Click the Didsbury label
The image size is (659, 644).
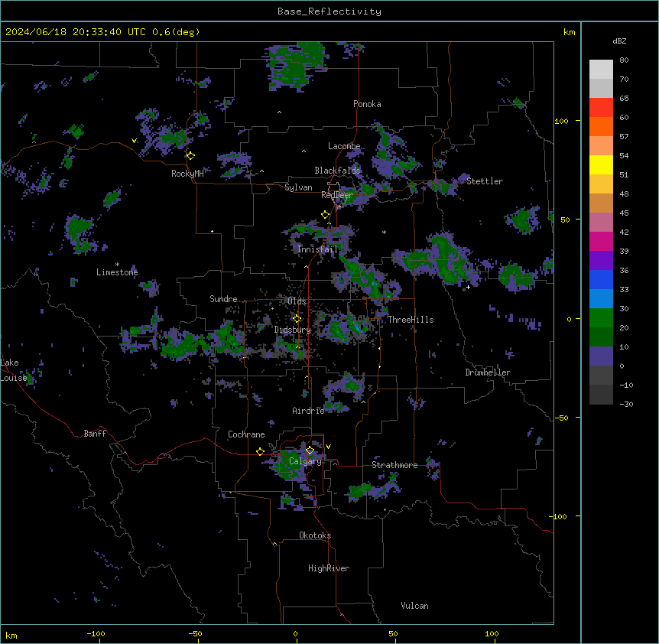tap(293, 330)
